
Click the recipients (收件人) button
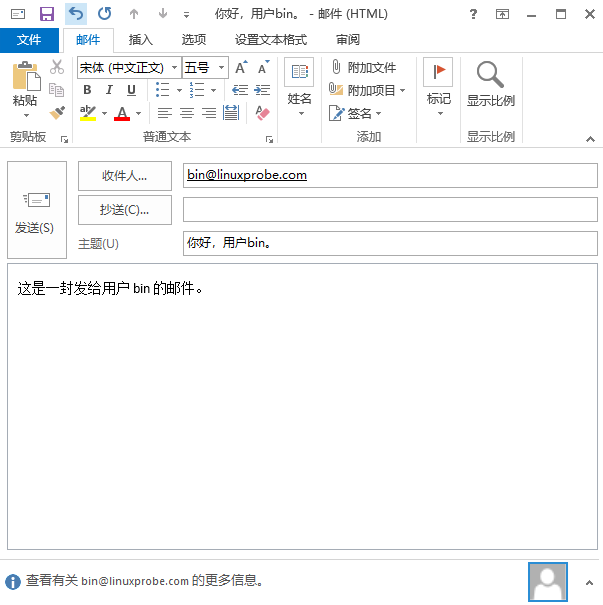tap(125, 175)
